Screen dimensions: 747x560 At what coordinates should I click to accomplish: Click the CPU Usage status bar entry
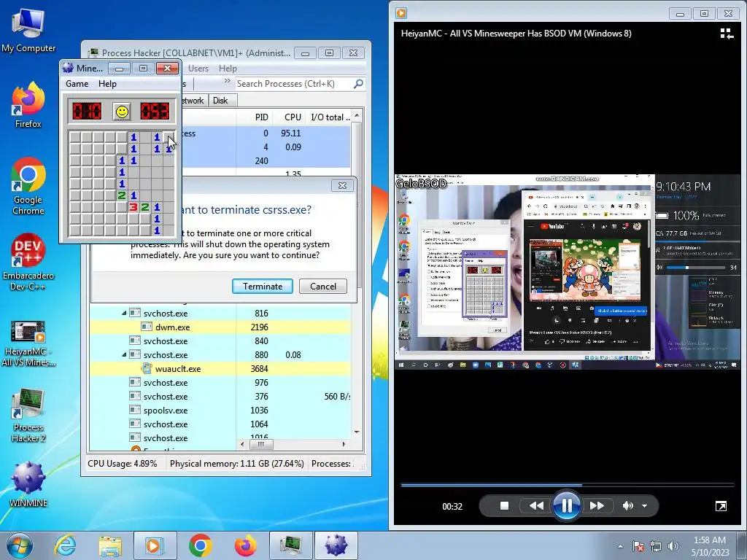point(123,463)
